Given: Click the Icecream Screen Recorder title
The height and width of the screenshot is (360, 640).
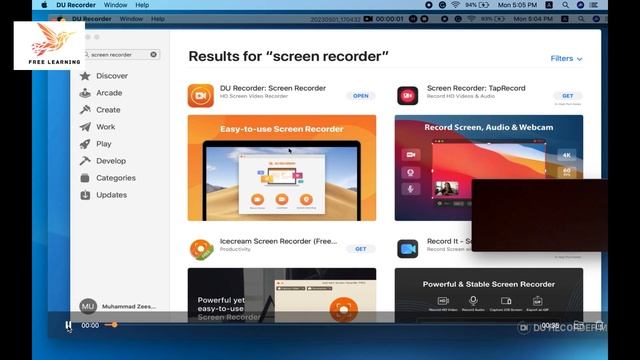Looking at the screenshot, I should click(x=278, y=241).
